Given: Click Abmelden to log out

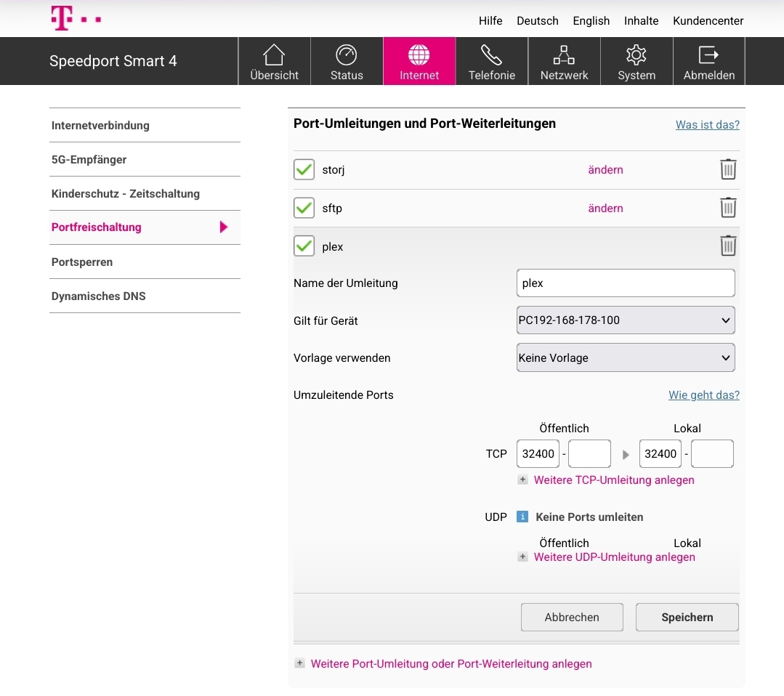Looking at the screenshot, I should (x=709, y=61).
